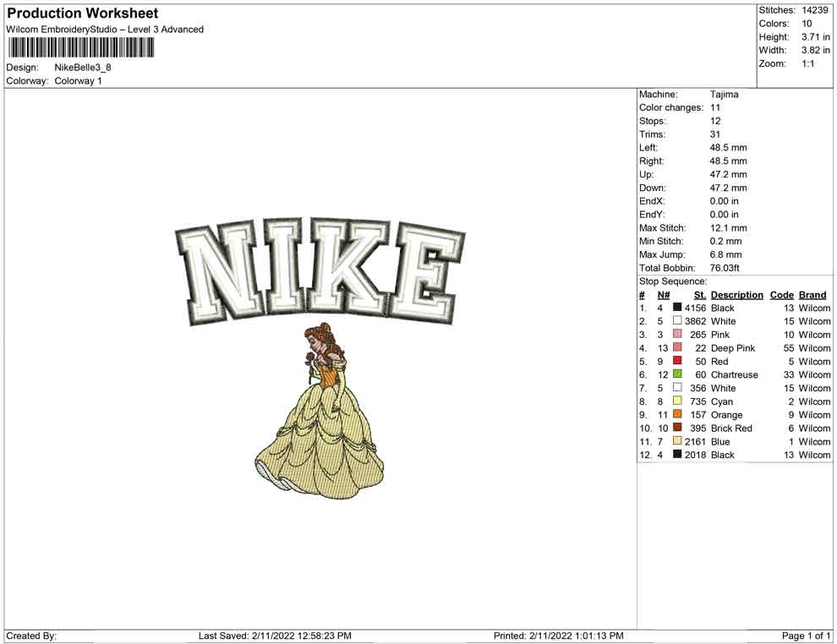Click the N# column header
This screenshot has height=644, width=837.
coord(664,294)
